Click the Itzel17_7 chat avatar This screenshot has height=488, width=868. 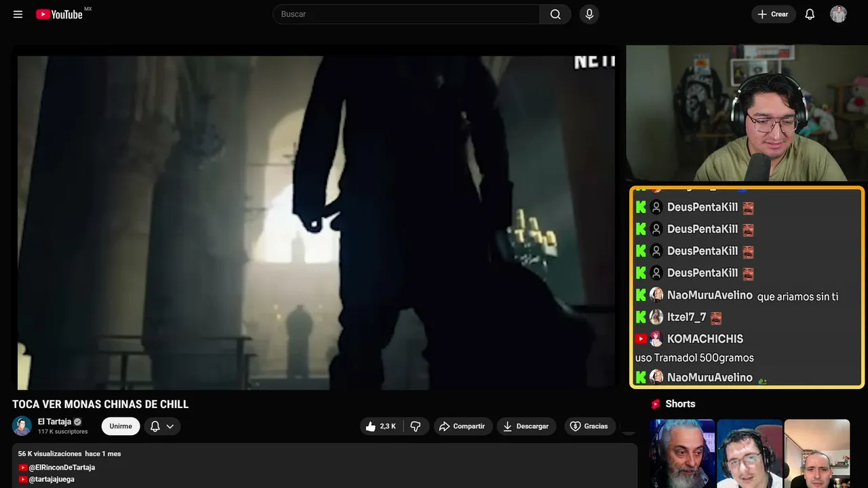pos(656,317)
